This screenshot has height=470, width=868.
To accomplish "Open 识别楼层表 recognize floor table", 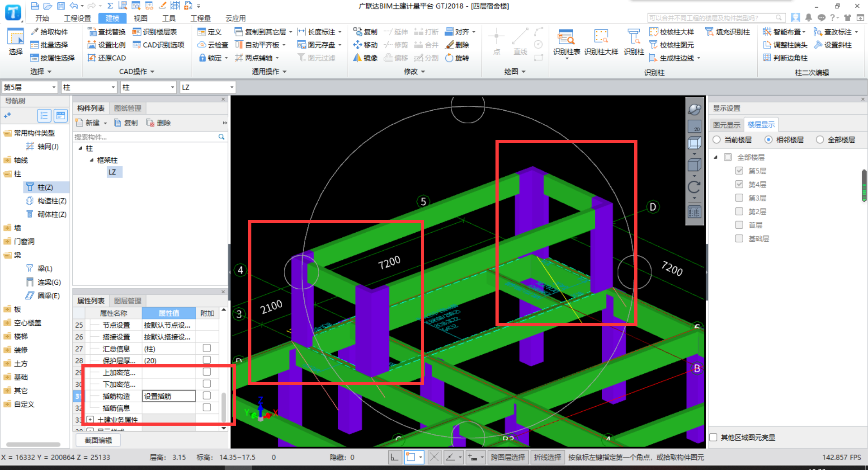I will [x=155, y=32].
